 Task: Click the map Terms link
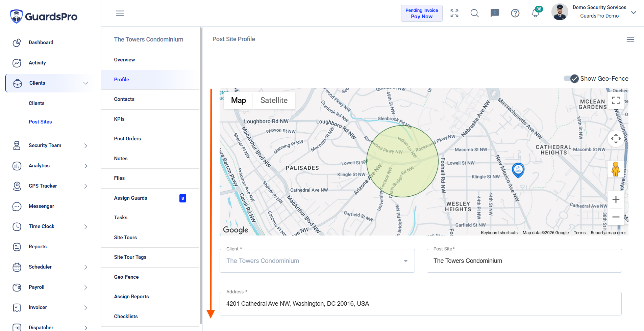(579, 233)
